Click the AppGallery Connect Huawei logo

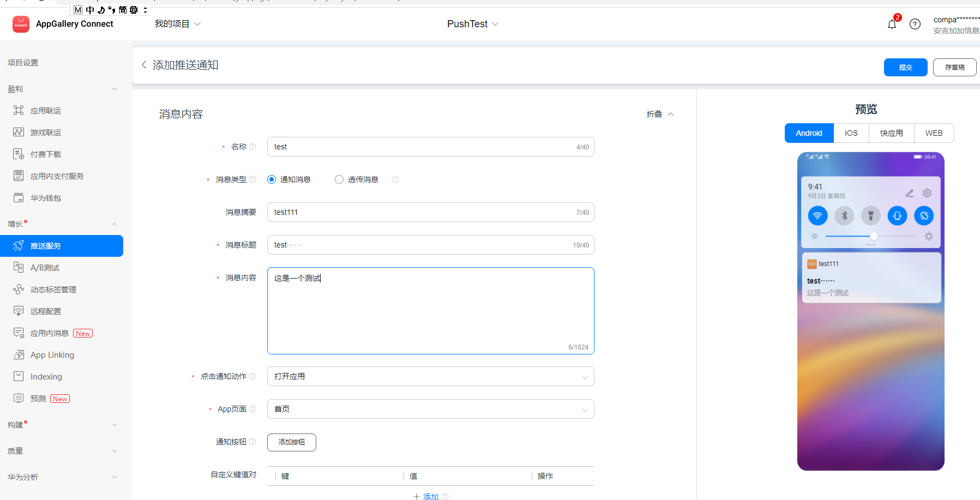point(21,24)
